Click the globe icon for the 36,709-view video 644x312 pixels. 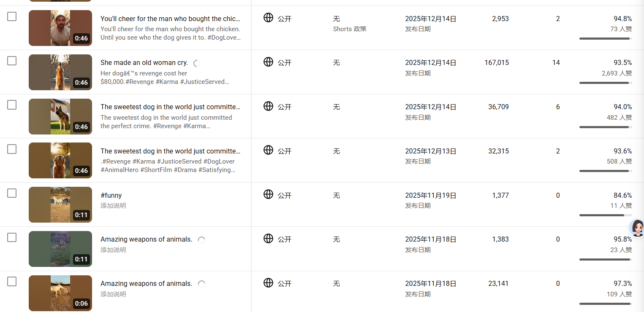click(268, 106)
